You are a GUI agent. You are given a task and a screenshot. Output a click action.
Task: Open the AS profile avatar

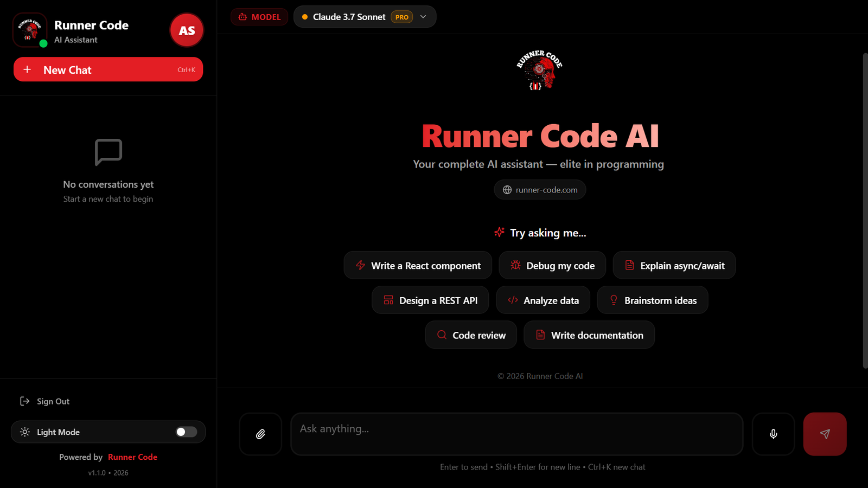point(186,30)
